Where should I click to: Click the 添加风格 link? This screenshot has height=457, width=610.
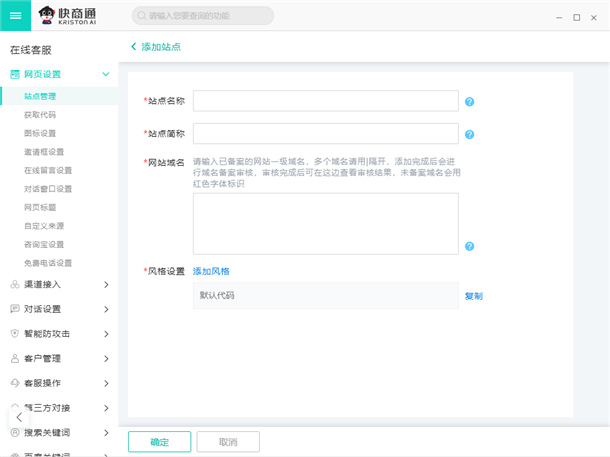211,271
